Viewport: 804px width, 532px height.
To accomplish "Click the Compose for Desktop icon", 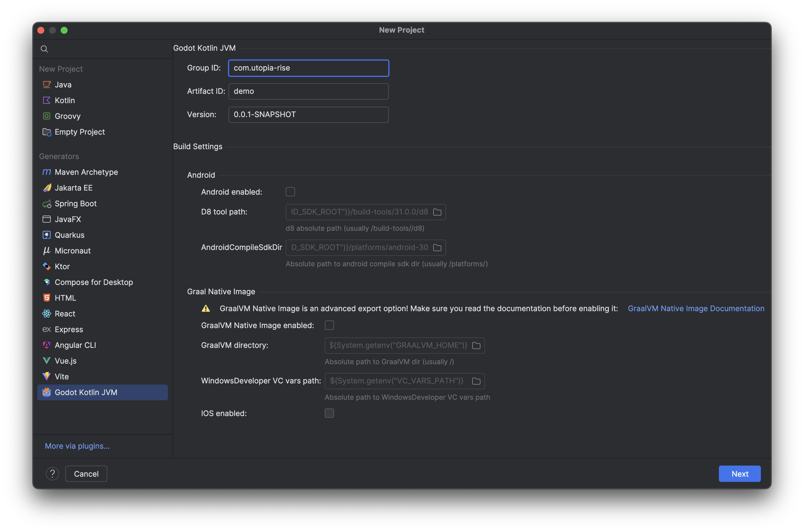I will [x=46, y=282].
